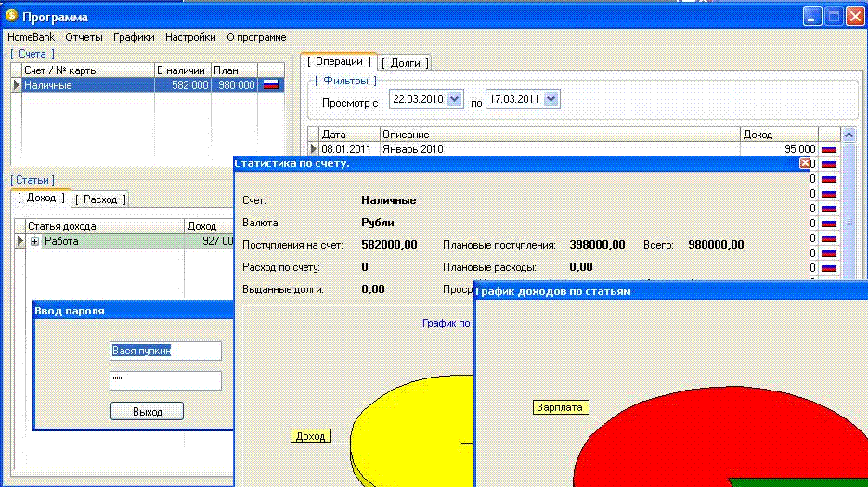Click the flag icon in Январь 2010 row
The image size is (868, 487).
[829, 148]
